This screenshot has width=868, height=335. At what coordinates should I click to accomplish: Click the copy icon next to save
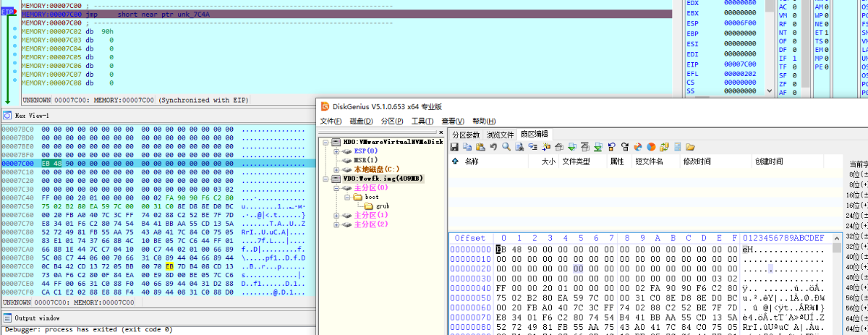[467, 147]
